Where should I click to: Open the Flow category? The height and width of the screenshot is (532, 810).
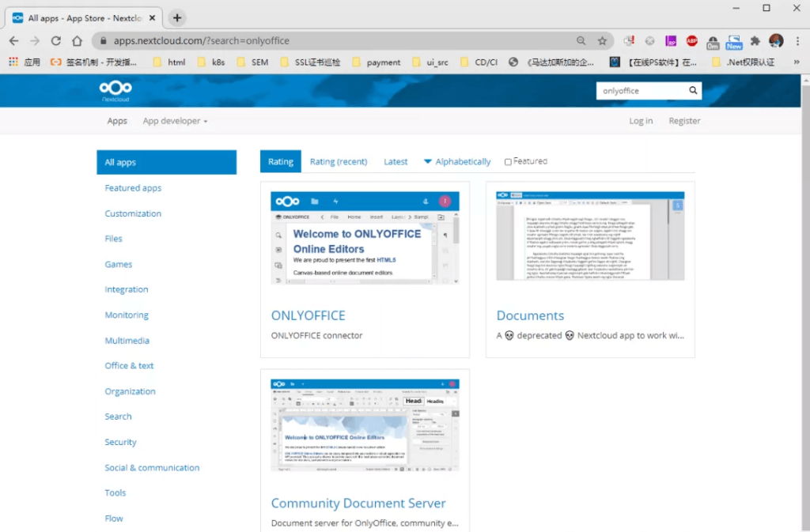[x=114, y=518]
